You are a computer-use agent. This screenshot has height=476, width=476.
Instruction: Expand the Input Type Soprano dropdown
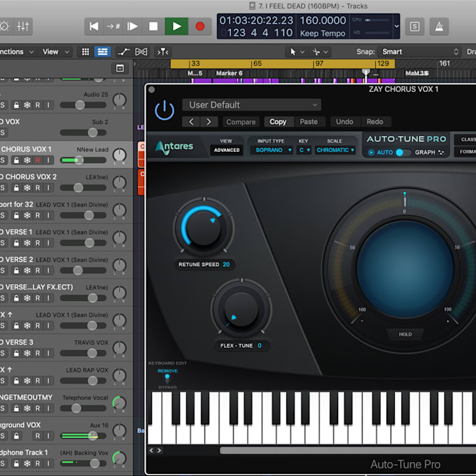coord(271,150)
